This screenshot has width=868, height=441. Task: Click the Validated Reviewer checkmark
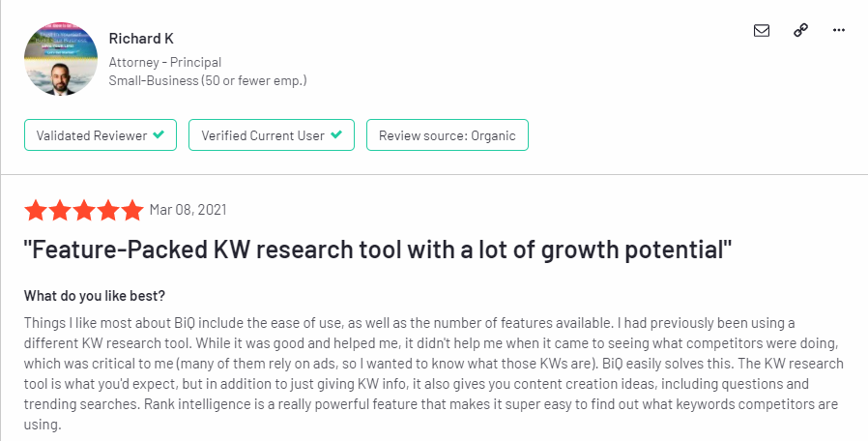(x=159, y=134)
